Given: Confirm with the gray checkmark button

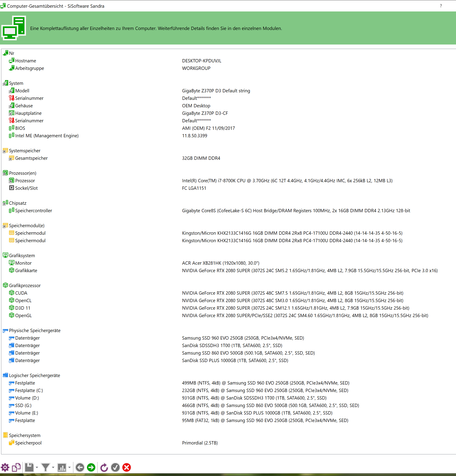Looking at the screenshot, I should coord(115,467).
